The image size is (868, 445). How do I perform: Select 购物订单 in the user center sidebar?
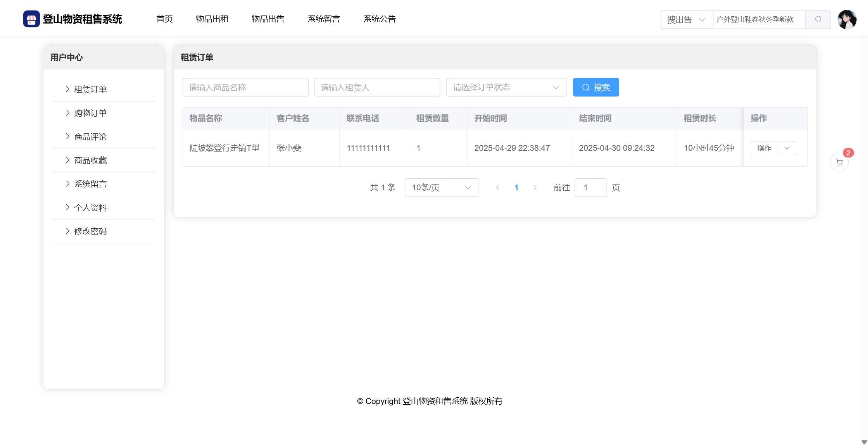(90, 113)
